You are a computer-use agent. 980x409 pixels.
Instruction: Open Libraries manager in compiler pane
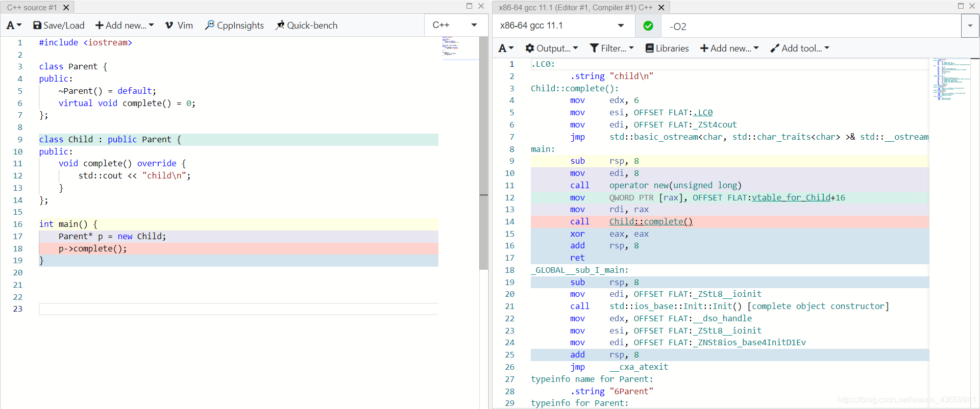(667, 48)
